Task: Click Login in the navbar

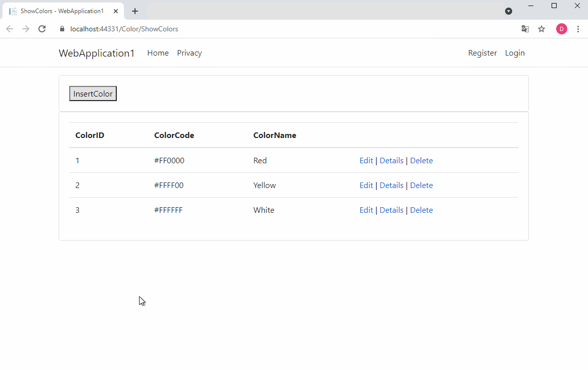Action: click(x=515, y=53)
